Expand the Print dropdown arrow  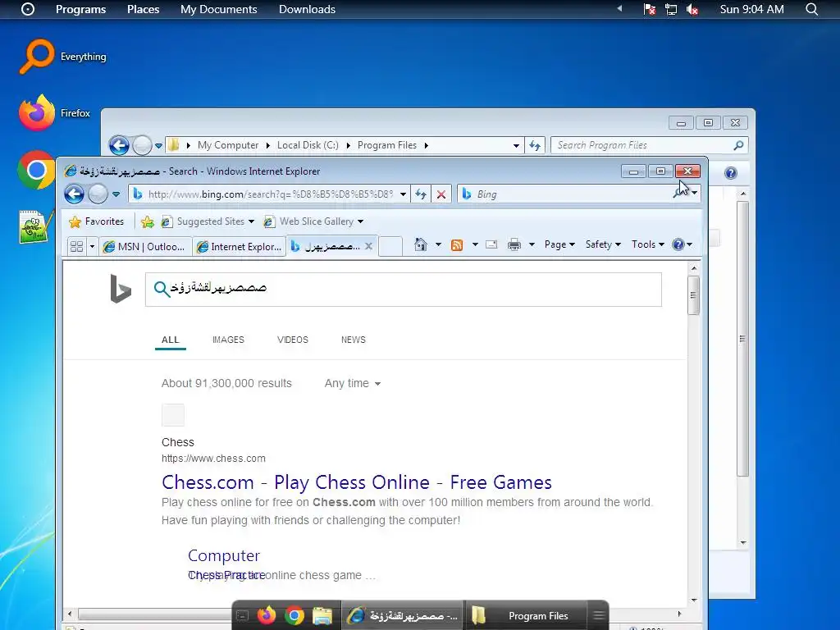[x=532, y=244]
